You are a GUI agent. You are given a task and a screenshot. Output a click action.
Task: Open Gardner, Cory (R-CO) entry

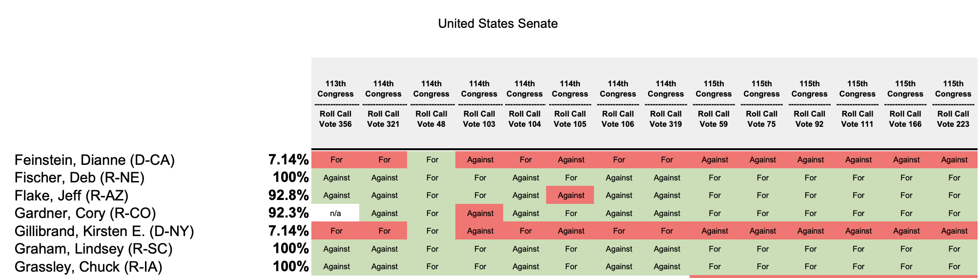85,213
